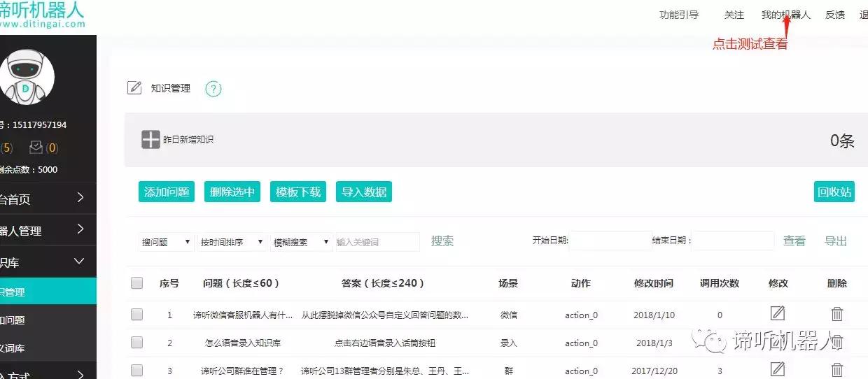Check the box for row 3
Viewport: 868px width, 379px height.
136,371
